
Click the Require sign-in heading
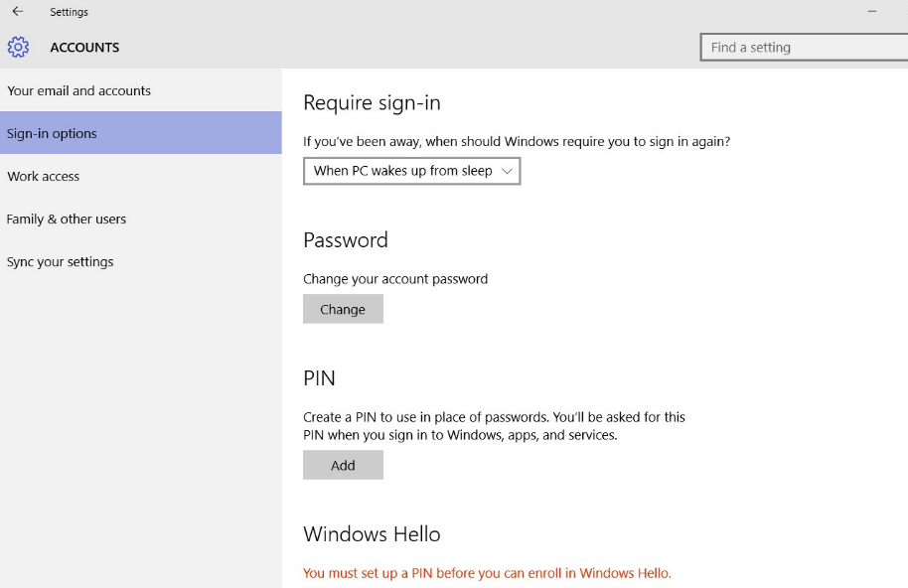(x=372, y=103)
